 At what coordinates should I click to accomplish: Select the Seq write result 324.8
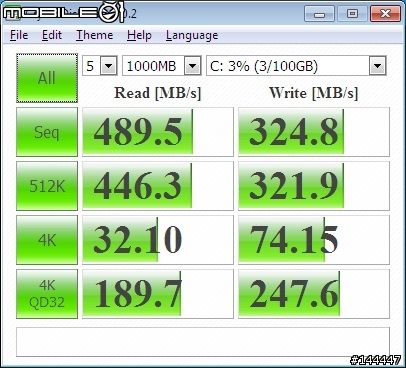coord(314,132)
